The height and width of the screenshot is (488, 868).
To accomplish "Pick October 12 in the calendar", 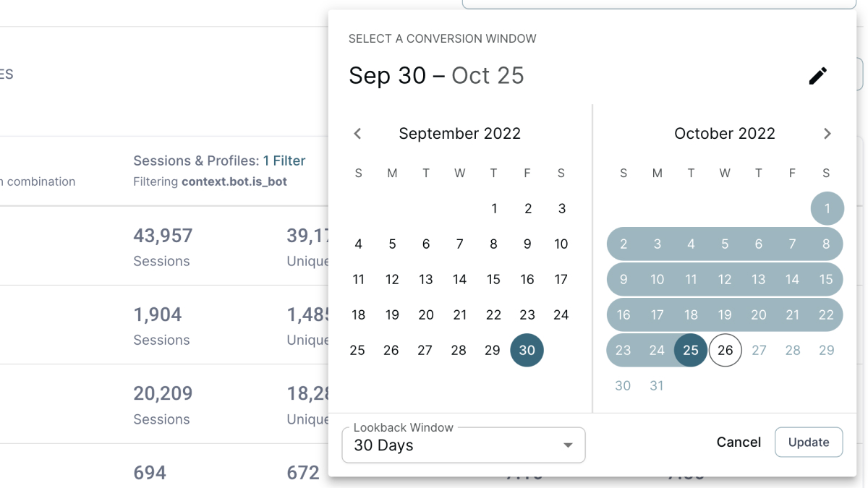I will pos(725,279).
